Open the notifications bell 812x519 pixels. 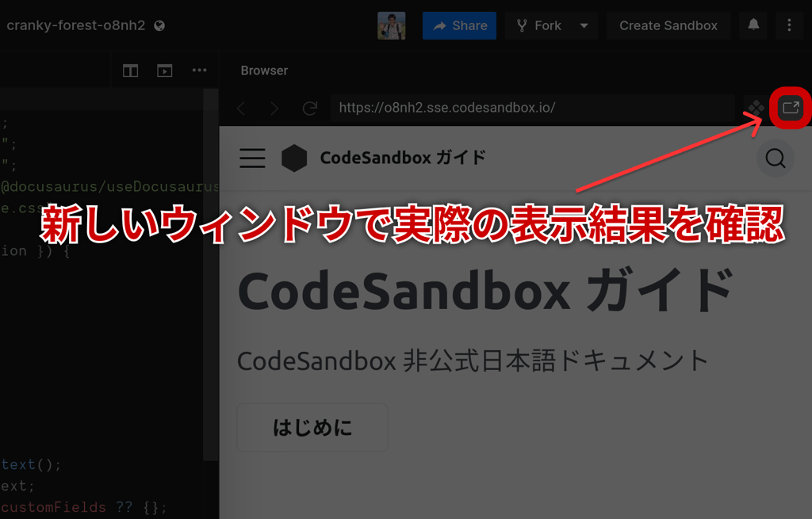click(753, 25)
